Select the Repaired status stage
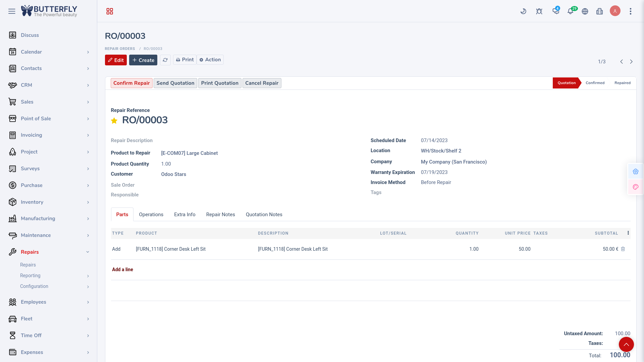Viewport: 644px width, 362px height. click(x=623, y=83)
